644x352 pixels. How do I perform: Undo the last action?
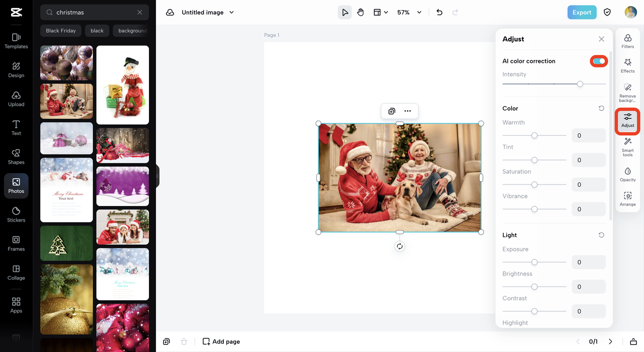click(439, 13)
